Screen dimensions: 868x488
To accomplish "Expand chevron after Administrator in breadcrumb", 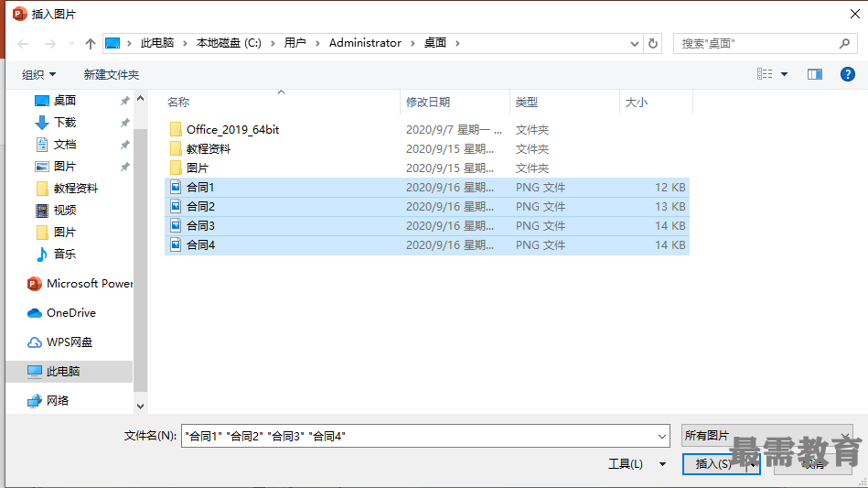I will point(413,43).
